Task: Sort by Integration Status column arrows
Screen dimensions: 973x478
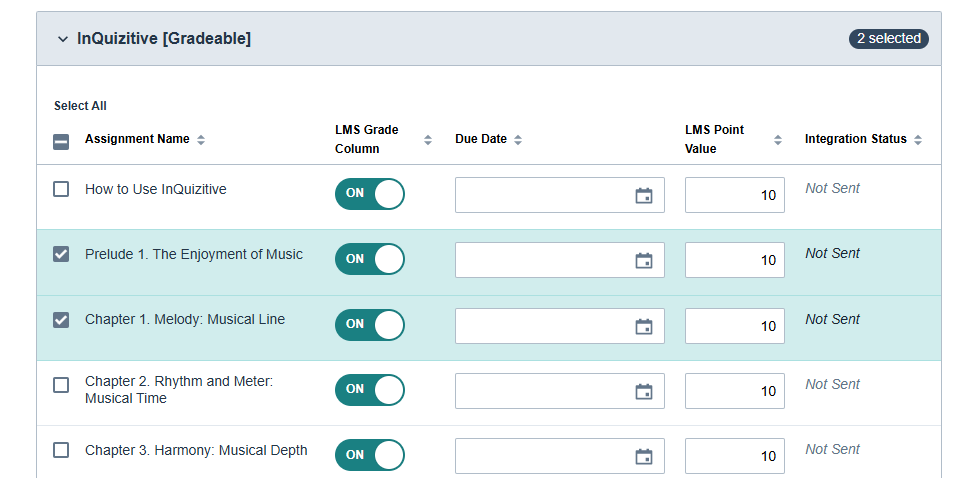Action: pos(918,140)
